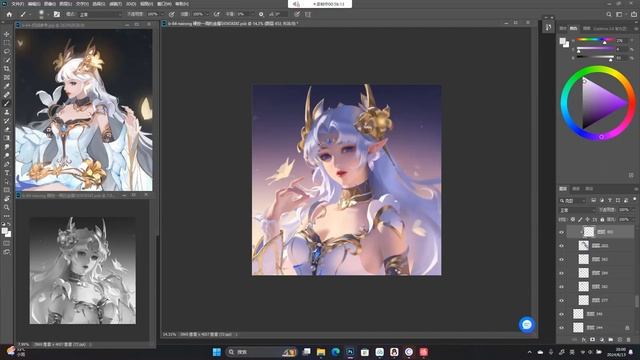Viewport: 640px width, 360px height.
Task: Switch to the 路径 (Paths) tab
Action: pos(589,189)
